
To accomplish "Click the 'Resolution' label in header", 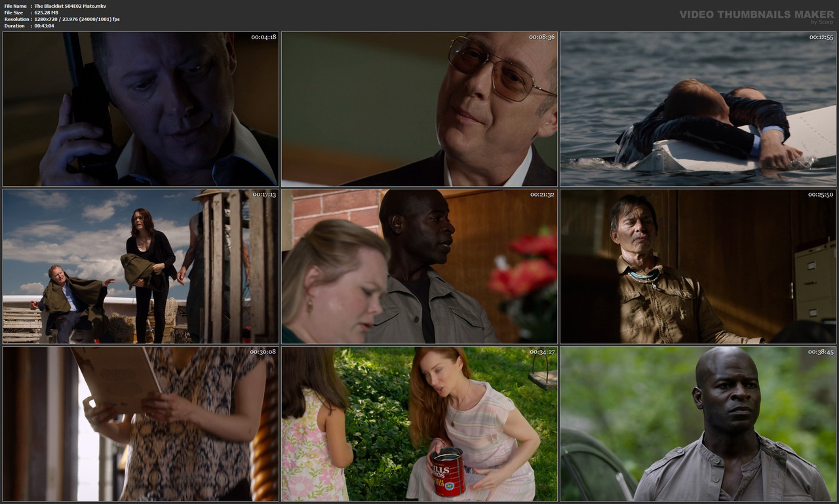I will tap(16, 19).
